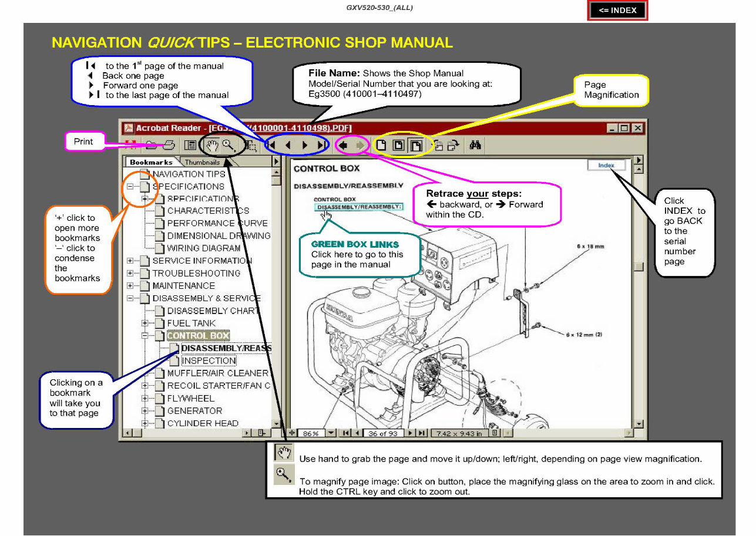The image size is (756, 536).
Task: Collapse the DISASSEMBLY & SERVICE bookmark
Action: tap(130, 298)
